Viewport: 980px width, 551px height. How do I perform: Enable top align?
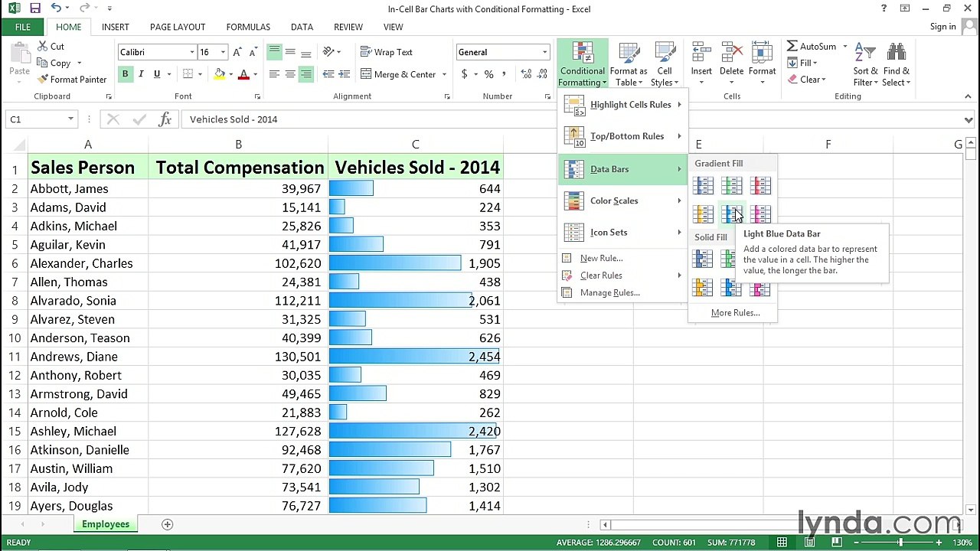[274, 52]
